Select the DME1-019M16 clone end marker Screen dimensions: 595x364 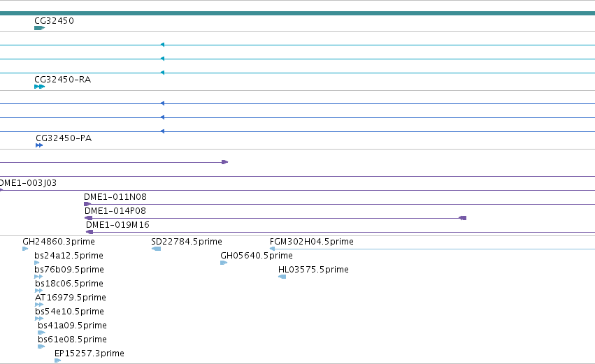(89, 232)
